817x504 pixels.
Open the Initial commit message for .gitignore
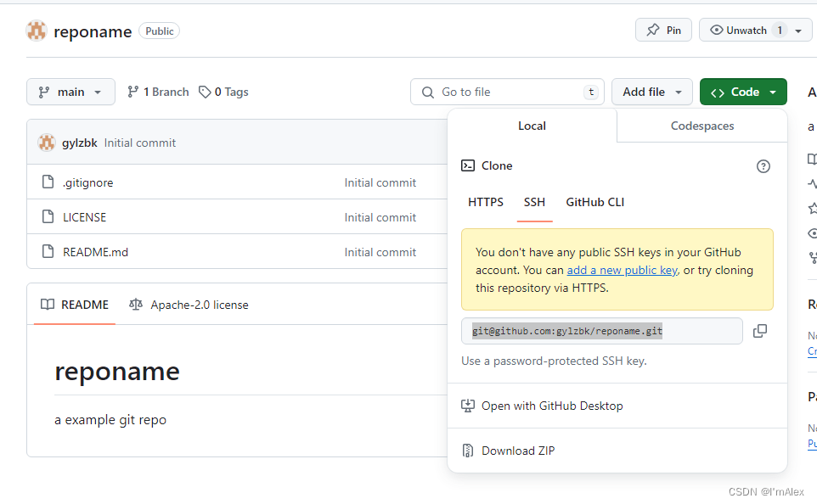380,182
